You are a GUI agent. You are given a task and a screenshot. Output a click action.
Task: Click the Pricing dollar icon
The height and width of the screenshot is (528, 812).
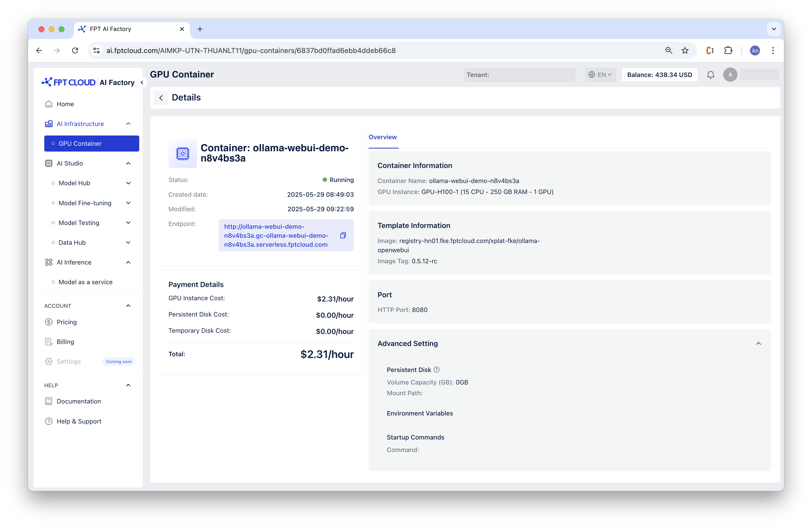(49, 322)
